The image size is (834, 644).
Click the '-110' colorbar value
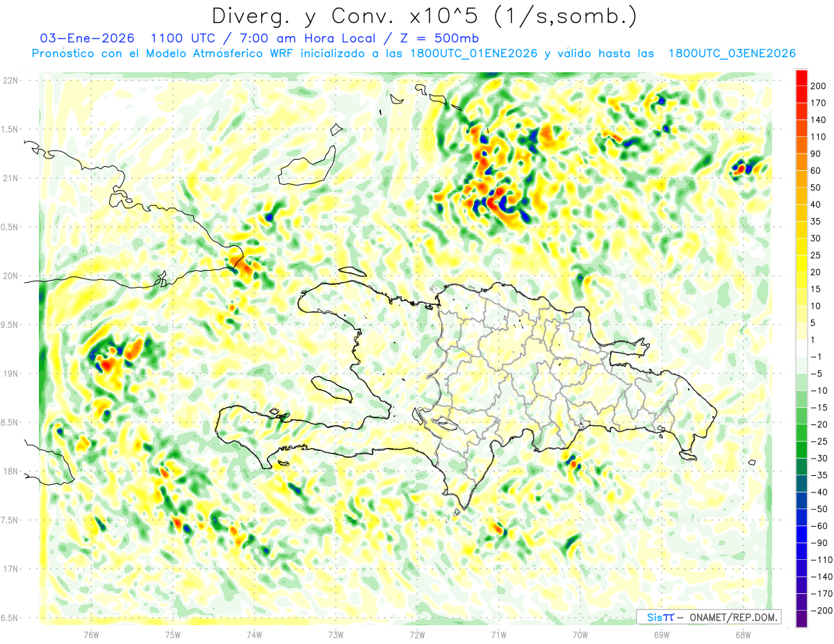pos(822,561)
